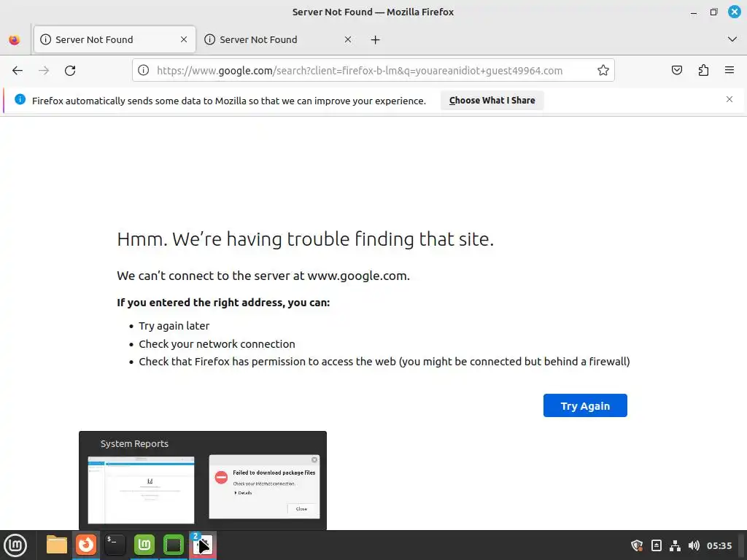The image size is (747, 560).
Task: Open the update manager shield tray icon
Action: point(637,545)
